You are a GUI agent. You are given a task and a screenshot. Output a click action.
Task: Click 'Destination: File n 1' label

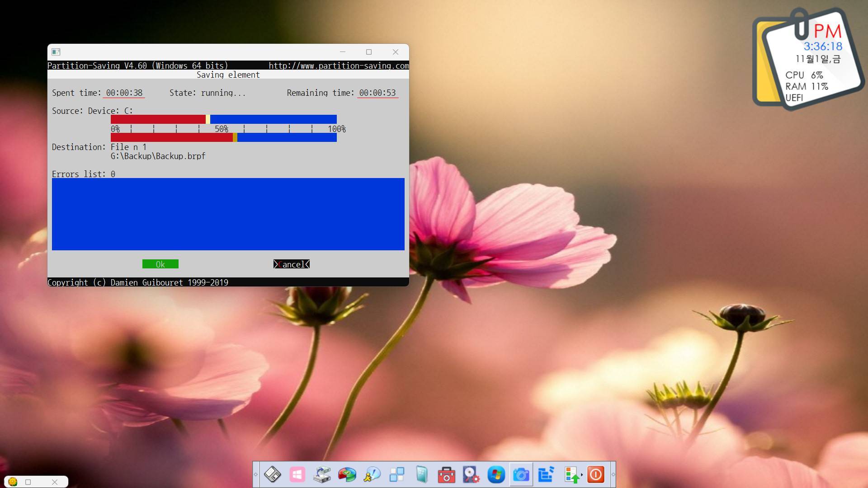[99, 147]
